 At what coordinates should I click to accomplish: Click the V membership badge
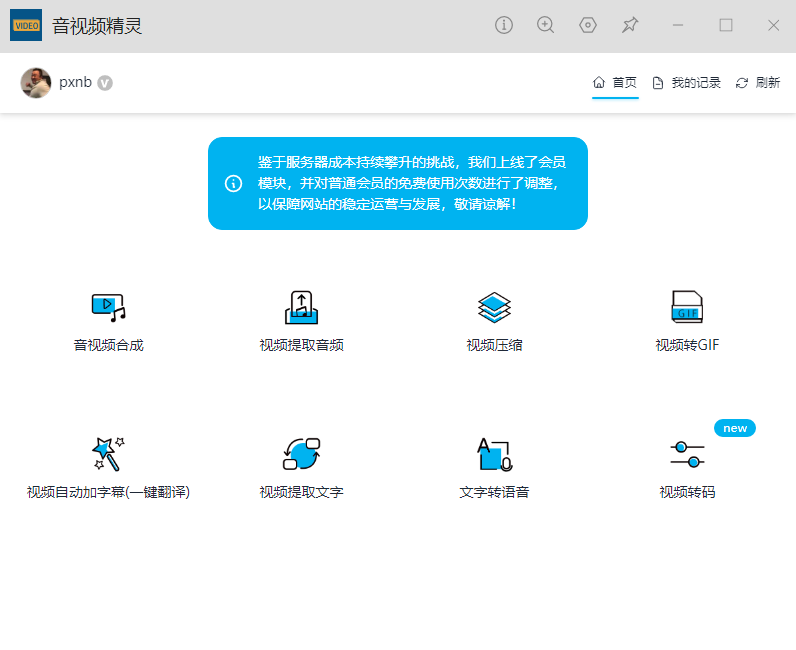[105, 83]
